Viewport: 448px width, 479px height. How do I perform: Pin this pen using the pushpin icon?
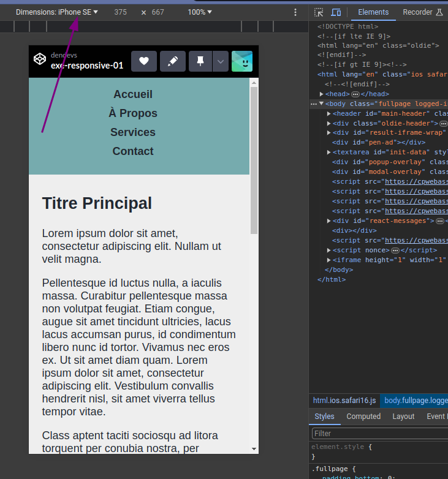[x=200, y=61]
